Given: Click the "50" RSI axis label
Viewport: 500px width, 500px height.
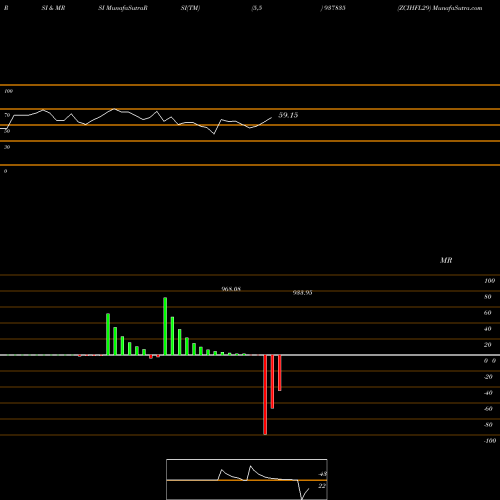Looking at the screenshot, I should tap(7, 131).
